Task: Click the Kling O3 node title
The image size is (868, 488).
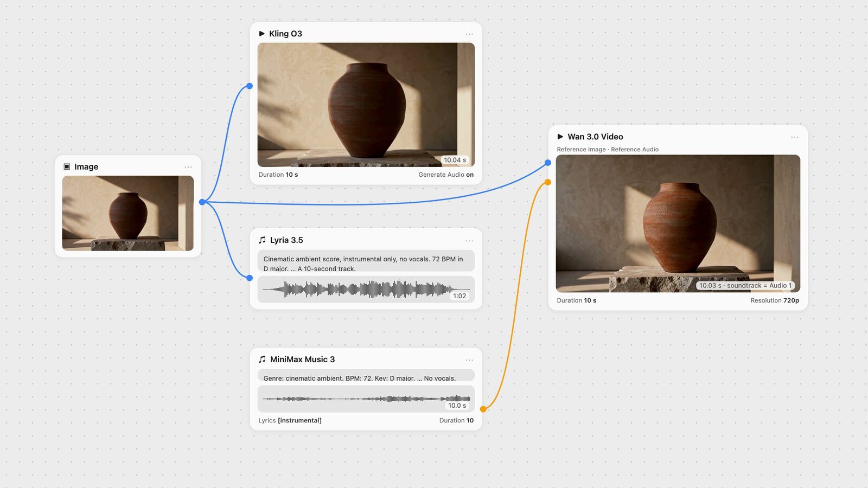Action: (x=285, y=34)
